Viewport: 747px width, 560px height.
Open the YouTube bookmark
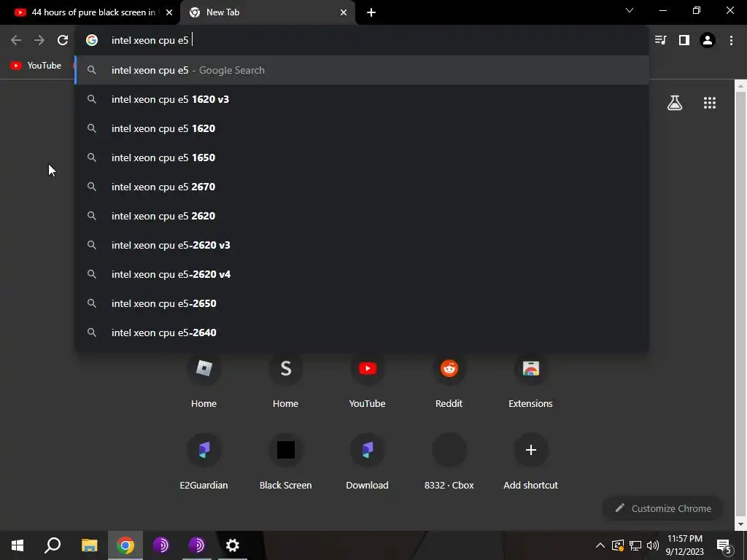coord(36,66)
